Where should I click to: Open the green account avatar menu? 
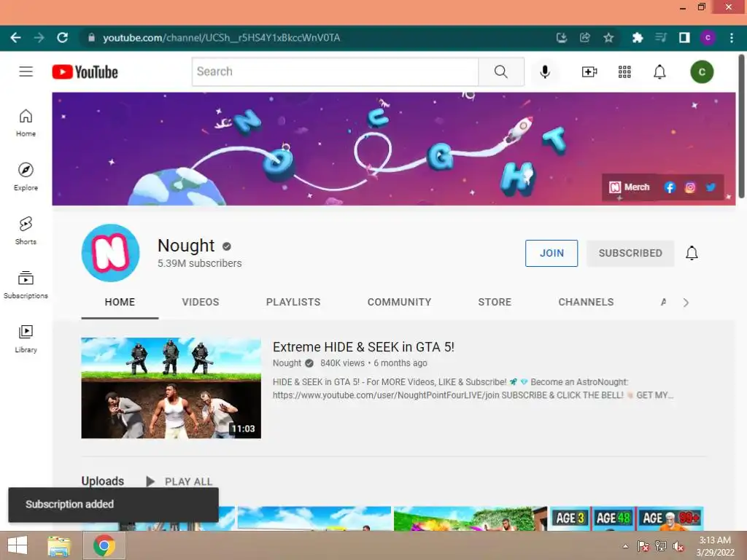702,72
